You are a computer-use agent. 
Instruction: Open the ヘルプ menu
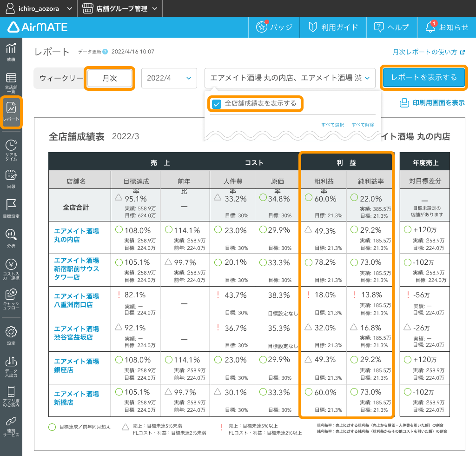pyautogui.click(x=392, y=27)
